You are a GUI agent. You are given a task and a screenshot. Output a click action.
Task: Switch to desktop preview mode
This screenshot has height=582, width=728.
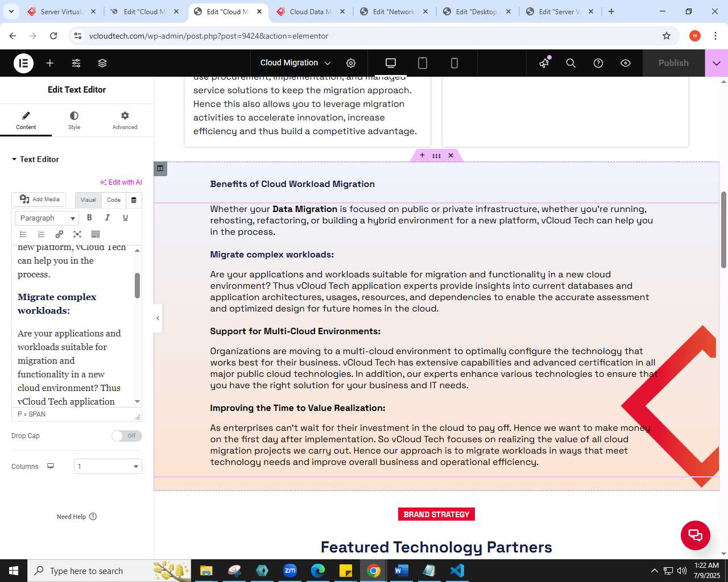point(391,63)
